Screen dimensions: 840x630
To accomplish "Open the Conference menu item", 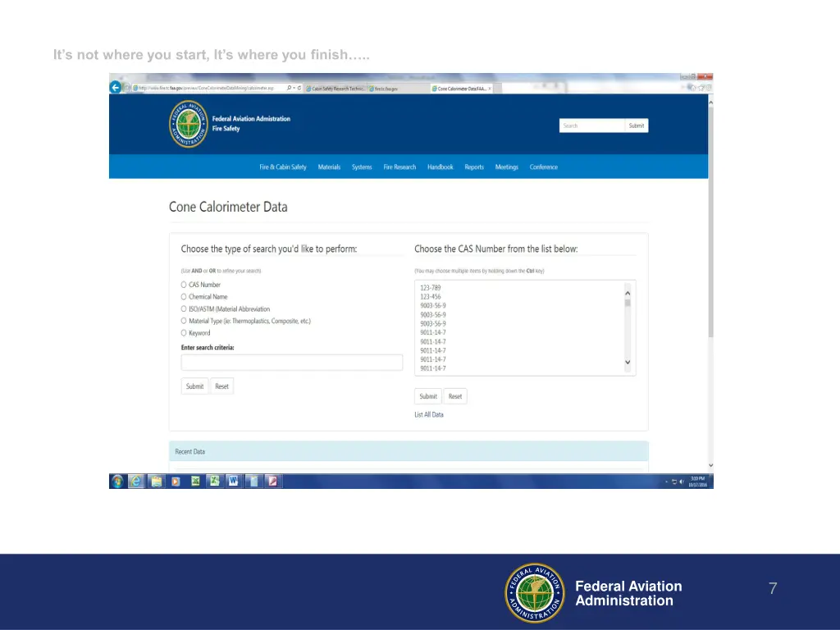I will tap(544, 167).
